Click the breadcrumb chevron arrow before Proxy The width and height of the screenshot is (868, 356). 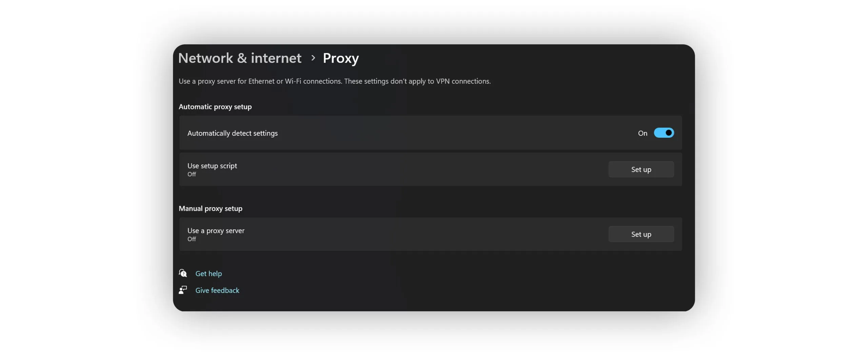[313, 58]
